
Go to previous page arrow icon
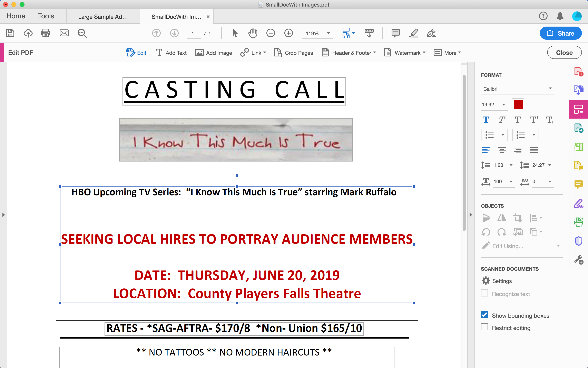click(x=156, y=33)
